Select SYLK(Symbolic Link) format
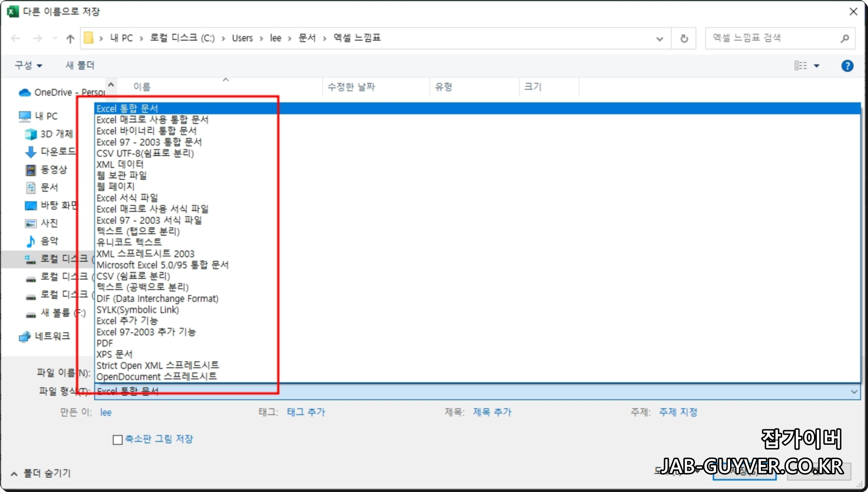This screenshot has width=868, height=492. click(477, 309)
